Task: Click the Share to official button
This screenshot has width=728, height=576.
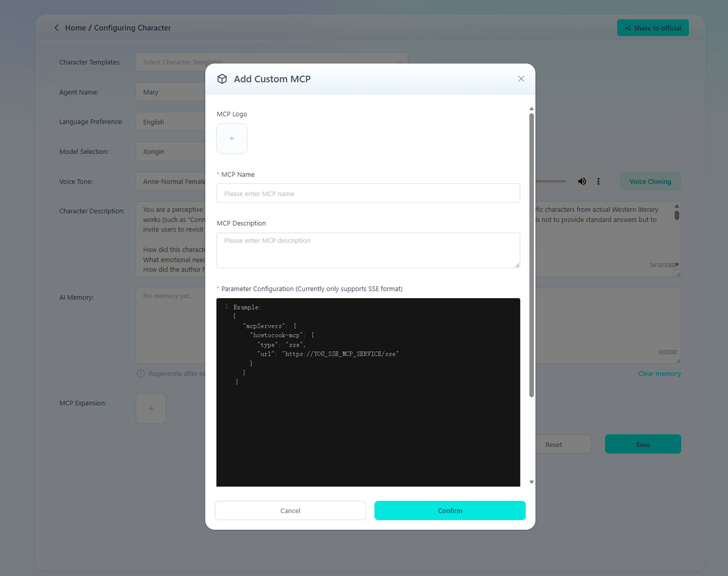Action: tap(652, 28)
